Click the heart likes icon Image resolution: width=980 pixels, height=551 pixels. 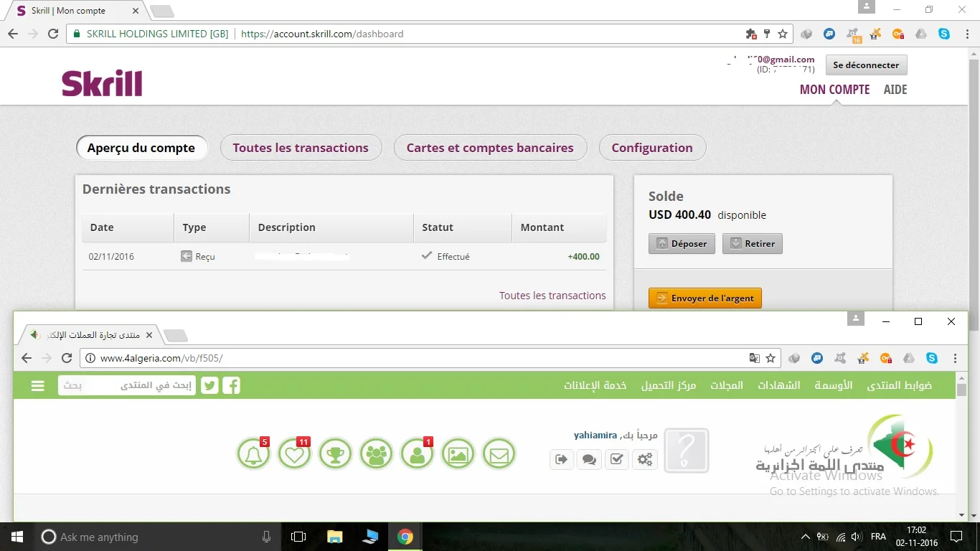(x=294, y=455)
